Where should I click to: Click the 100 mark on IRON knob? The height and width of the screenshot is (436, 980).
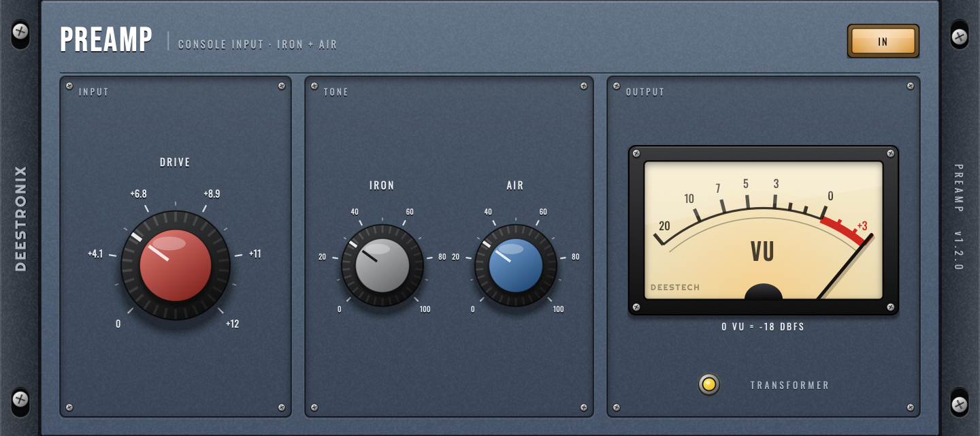425,309
